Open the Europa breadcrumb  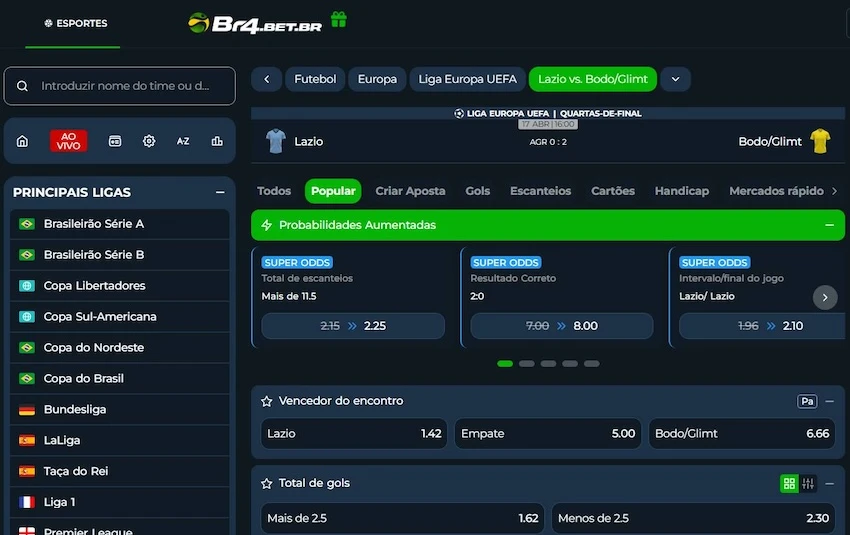(x=377, y=79)
